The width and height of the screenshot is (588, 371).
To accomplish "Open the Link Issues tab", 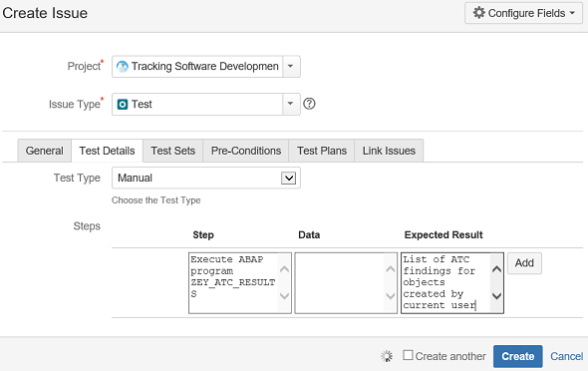I will (x=389, y=151).
